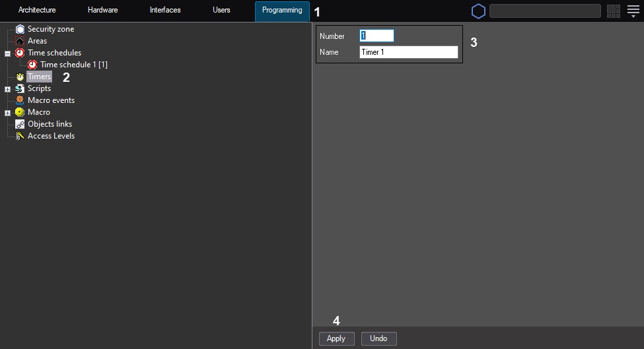Click the Time schedule 1 clock icon
Screen dimensions: 644x349
(32, 65)
